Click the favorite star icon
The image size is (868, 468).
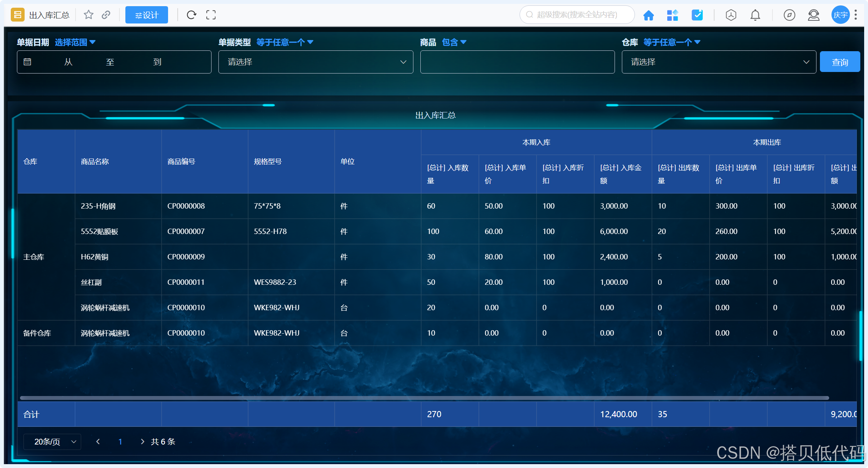click(x=88, y=15)
